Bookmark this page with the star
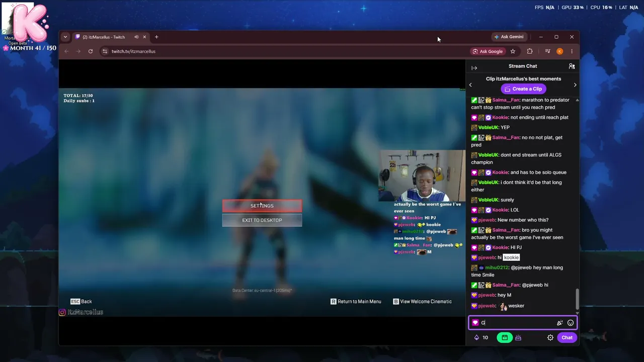This screenshot has height=362, width=644. (513, 51)
